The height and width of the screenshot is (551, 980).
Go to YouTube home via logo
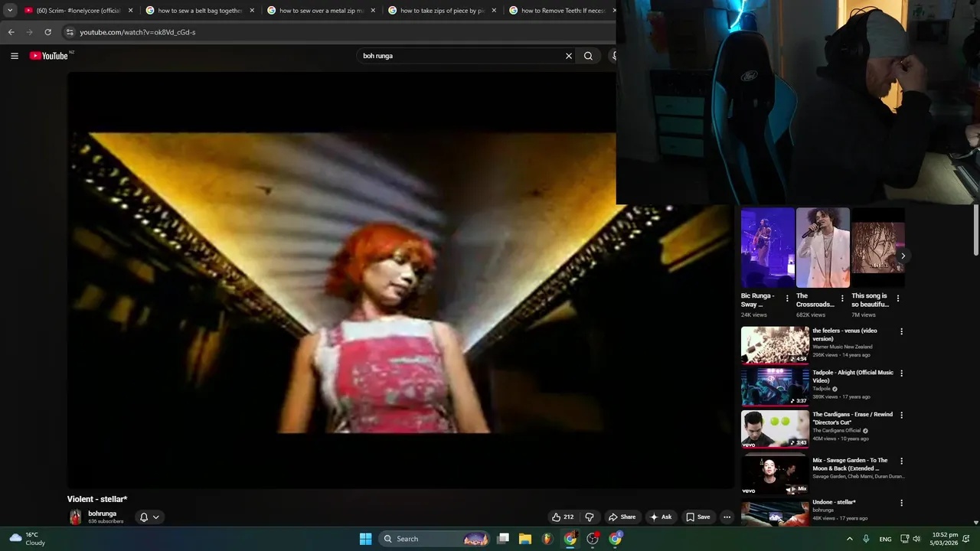point(49,56)
